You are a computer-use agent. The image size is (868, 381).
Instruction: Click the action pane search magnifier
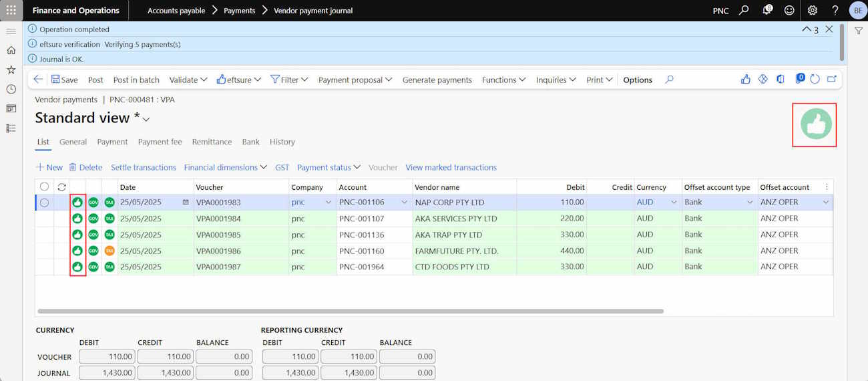(x=669, y=80)
